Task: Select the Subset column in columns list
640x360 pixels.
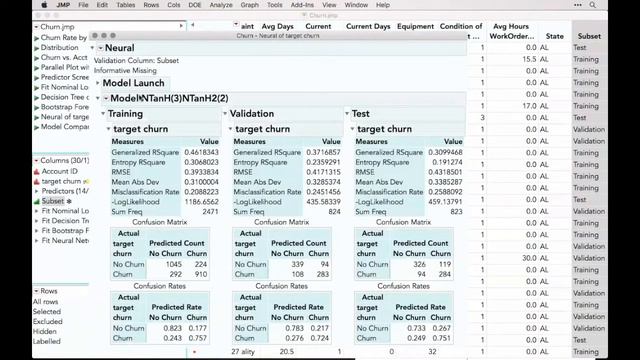Action: pos(53,201)
